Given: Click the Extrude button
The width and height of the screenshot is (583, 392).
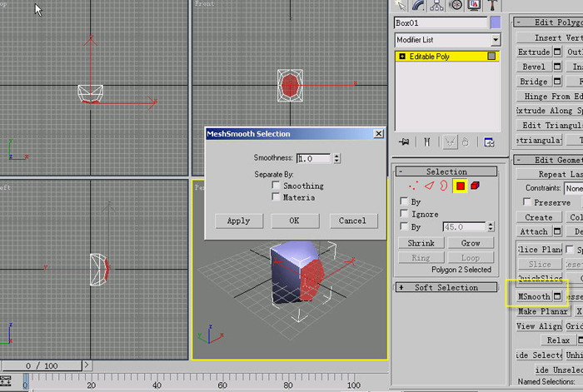Looking at the screenshot, I should (x=534, y=52).
